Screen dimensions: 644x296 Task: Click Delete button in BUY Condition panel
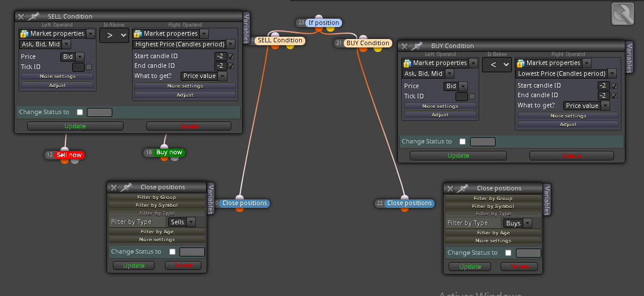(572, 155)
